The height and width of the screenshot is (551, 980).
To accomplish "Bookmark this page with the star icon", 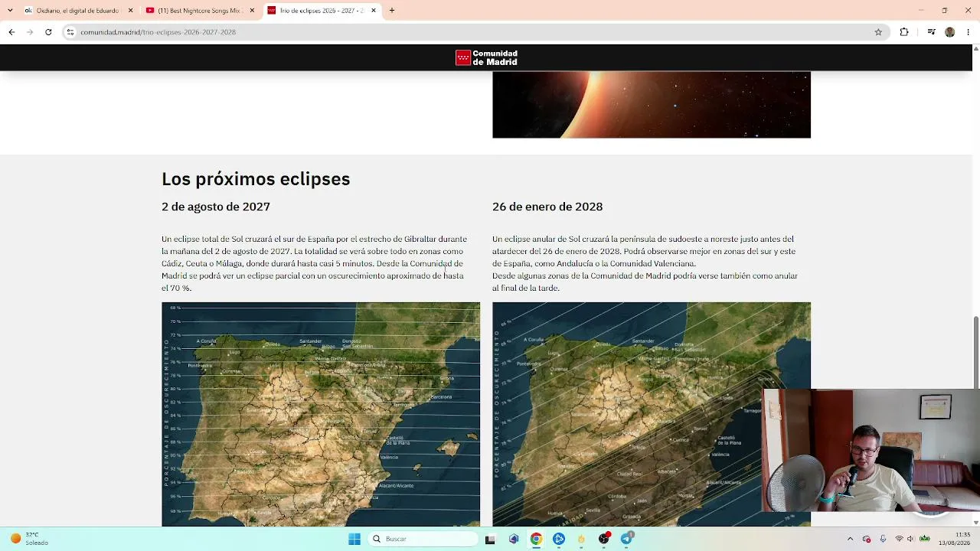I will click(x=878, y=32).
